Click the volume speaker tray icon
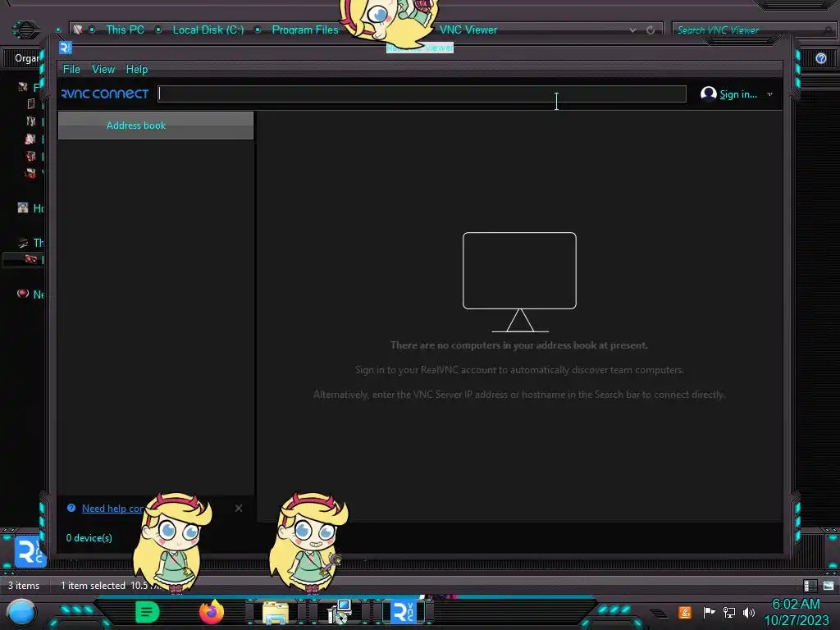The height and width of the screenshot is (630, 840). coord(749,612)
